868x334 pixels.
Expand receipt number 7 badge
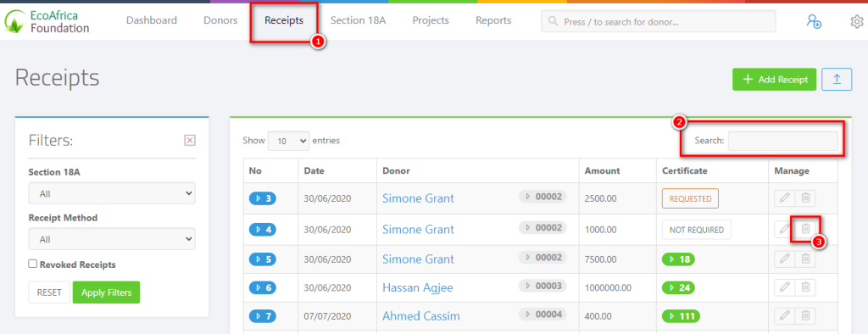pyautogui.click(x=263, y=316)
